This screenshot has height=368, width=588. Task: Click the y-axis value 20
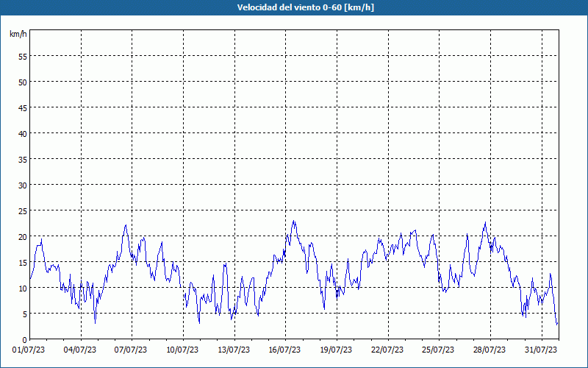click(x=23, y=236)
